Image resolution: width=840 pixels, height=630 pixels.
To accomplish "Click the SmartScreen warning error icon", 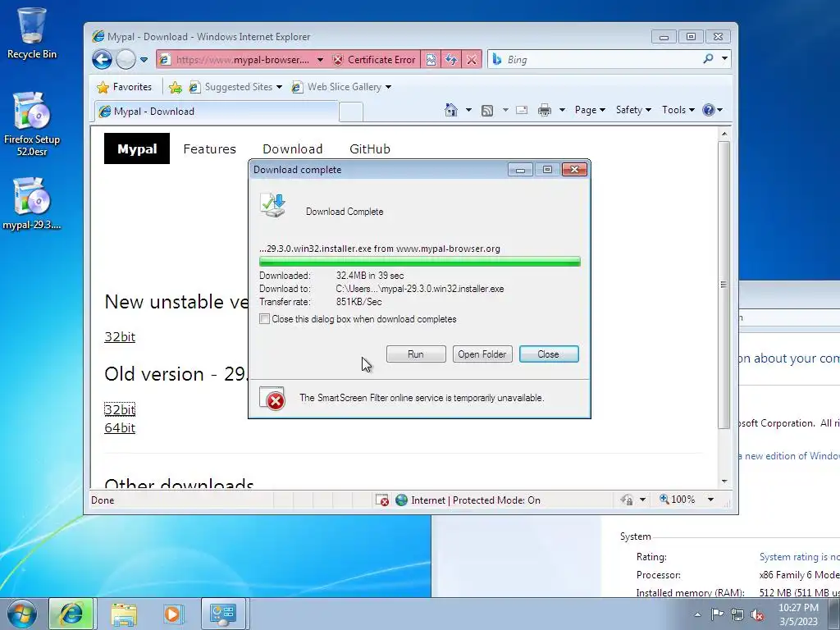I will [272, 399].
